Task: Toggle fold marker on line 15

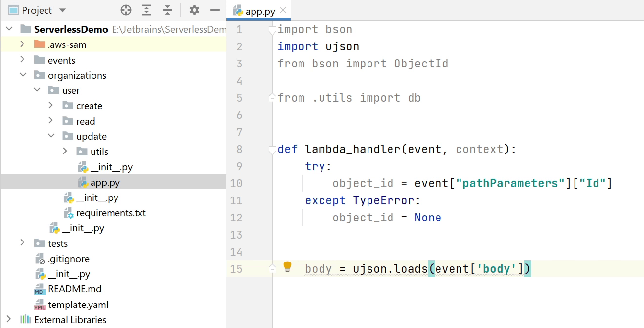Action: 272,269
